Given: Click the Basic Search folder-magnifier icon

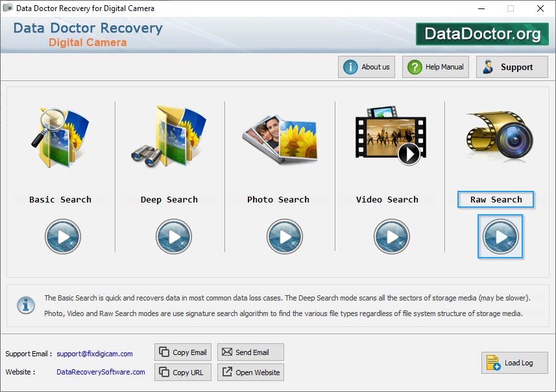Looking at the screenshot, I should pyautogui.click(x=60, y=138).
